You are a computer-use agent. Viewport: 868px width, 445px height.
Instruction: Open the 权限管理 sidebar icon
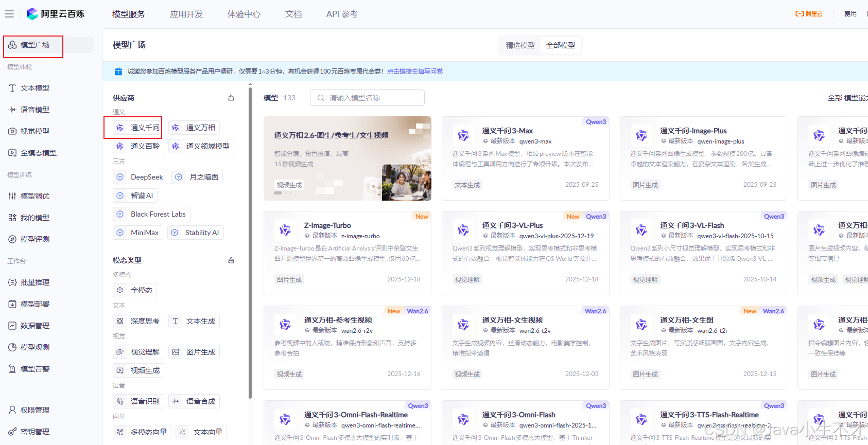pos(12,410)
